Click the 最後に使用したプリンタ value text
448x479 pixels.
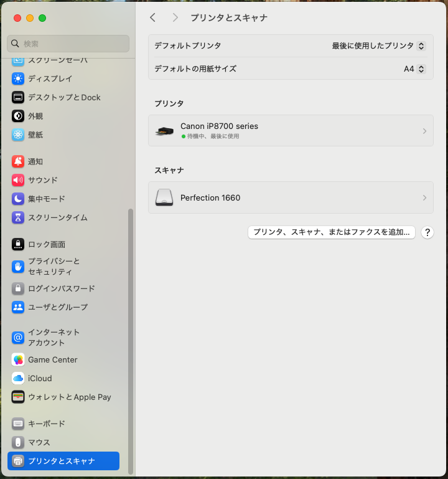(373, 46)
